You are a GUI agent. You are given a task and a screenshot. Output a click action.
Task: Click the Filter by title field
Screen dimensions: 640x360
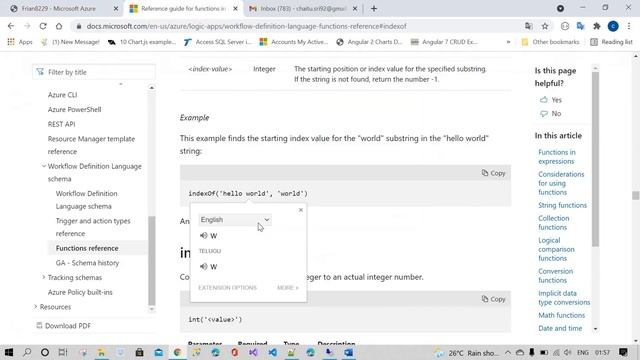point(94,72)
